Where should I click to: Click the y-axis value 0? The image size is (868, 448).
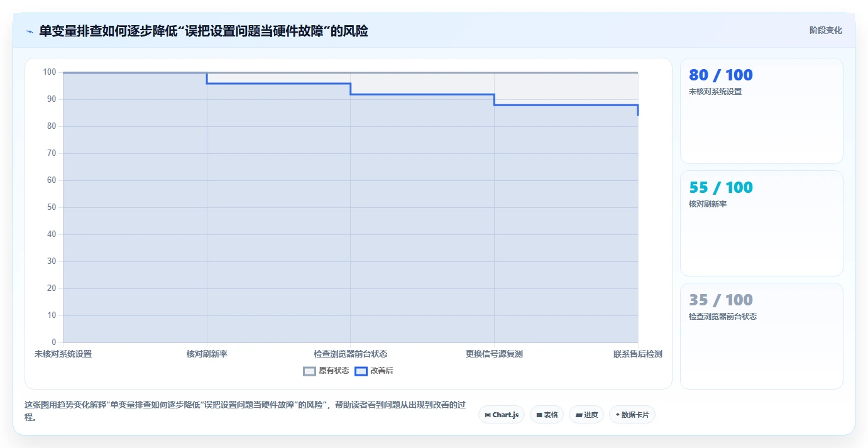point(54,342)
